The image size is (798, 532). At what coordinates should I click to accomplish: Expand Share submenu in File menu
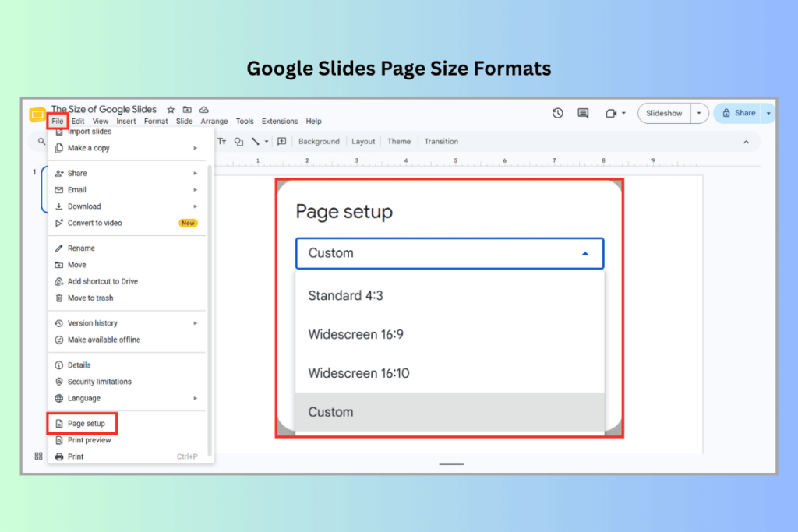click(127, 174)
